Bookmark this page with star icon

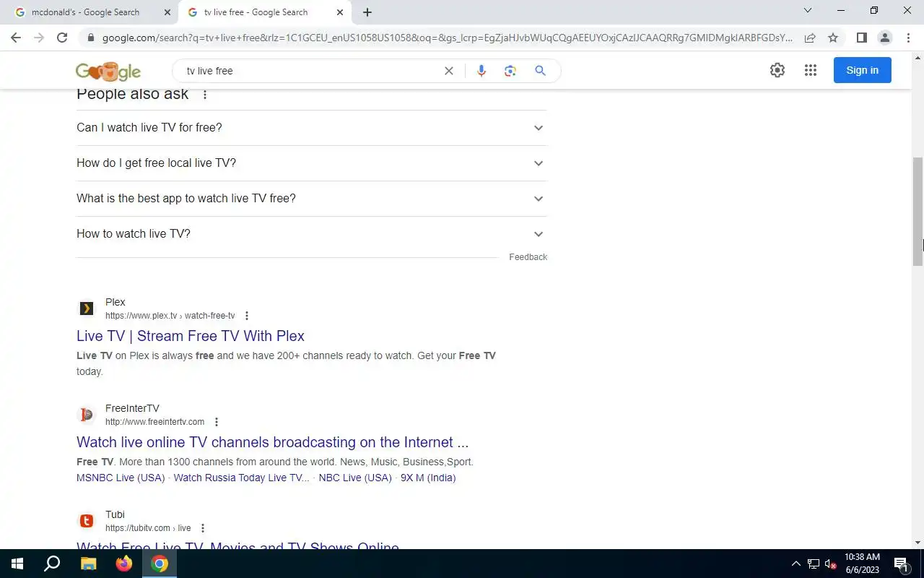point(833,38)
